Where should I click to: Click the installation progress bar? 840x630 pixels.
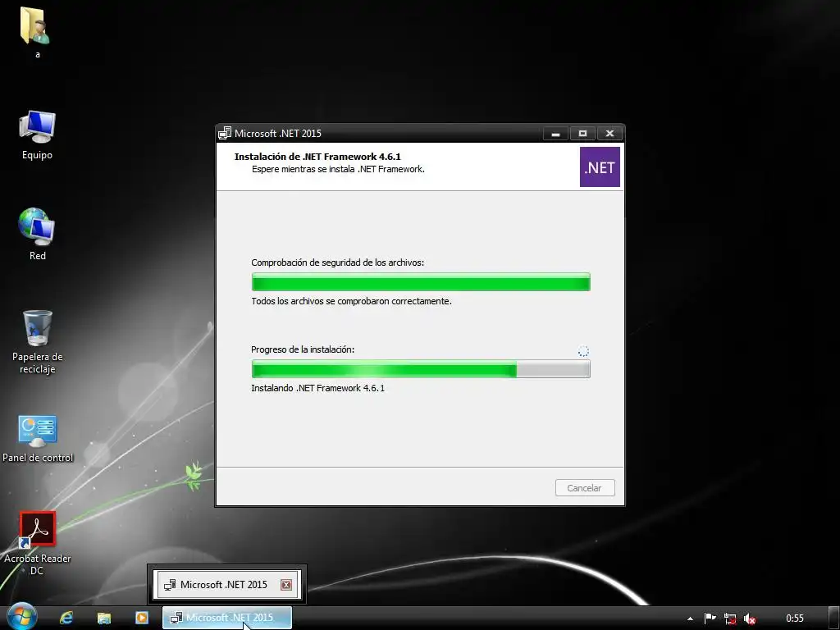point(421,368)
